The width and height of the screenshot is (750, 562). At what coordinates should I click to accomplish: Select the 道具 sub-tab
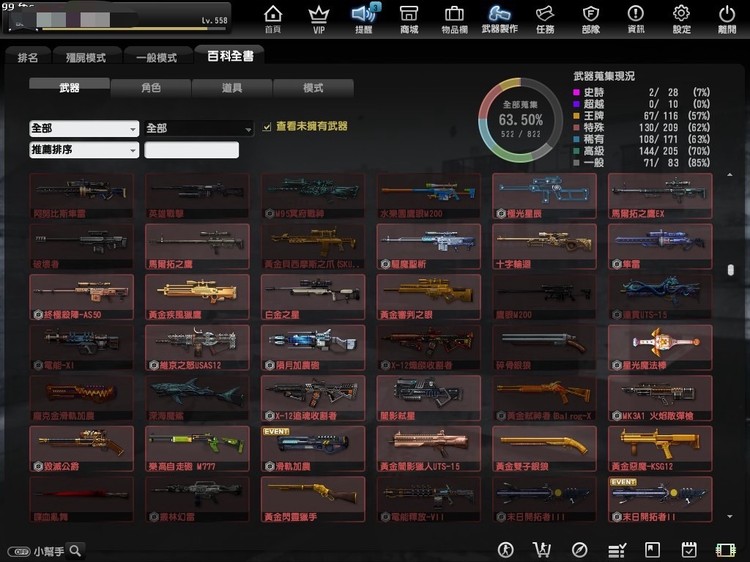[232, 88]
